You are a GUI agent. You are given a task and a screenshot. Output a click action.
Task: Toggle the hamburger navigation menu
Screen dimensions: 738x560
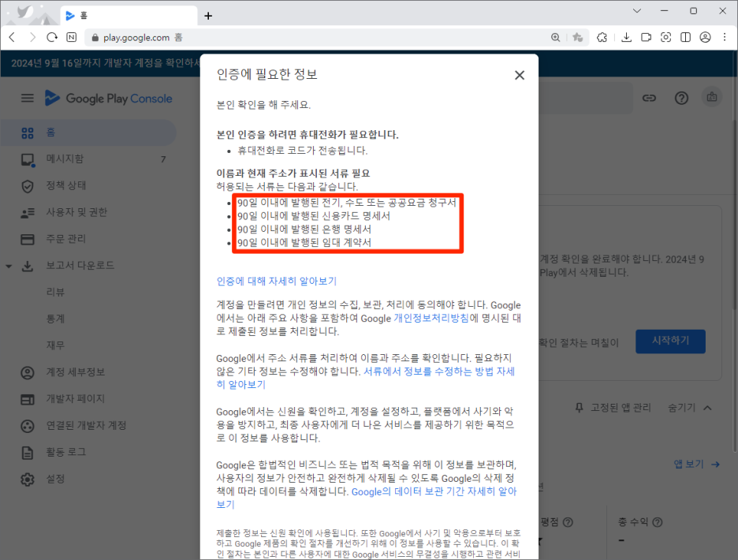(28, 98)
